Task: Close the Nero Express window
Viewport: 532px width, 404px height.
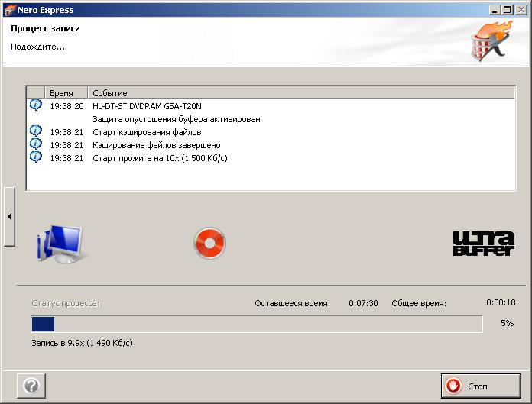Action: [521, 9]
